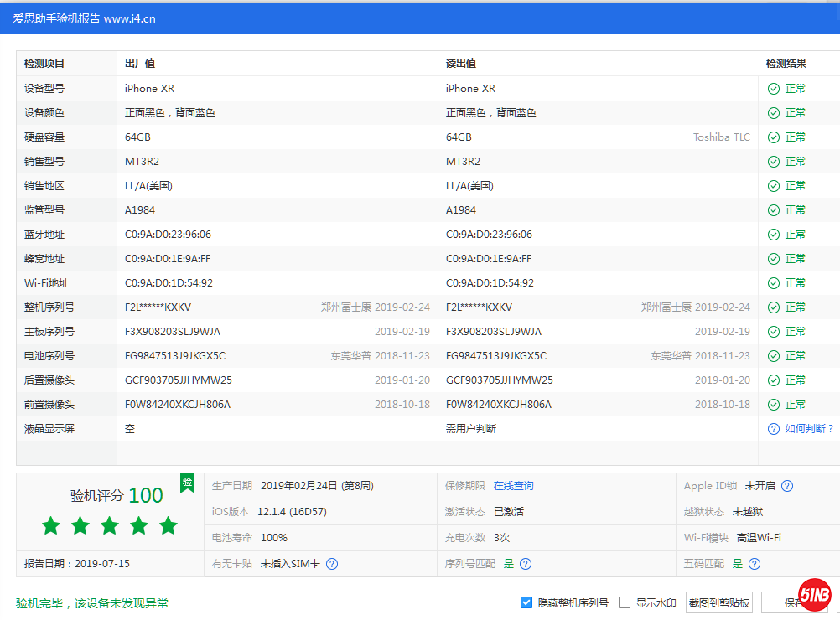Click green check icon on 硬盘容量 row
Screen dimensions: 840x620
(x=773, y=137)
